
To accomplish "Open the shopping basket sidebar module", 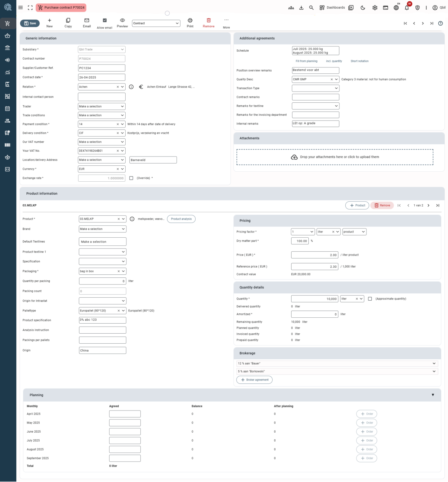I will [7, 36].
